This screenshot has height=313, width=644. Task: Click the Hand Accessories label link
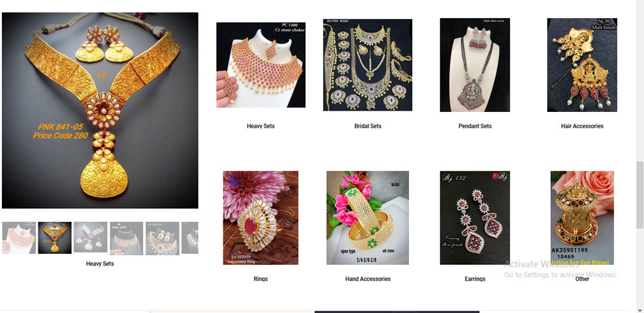point(368,279)
